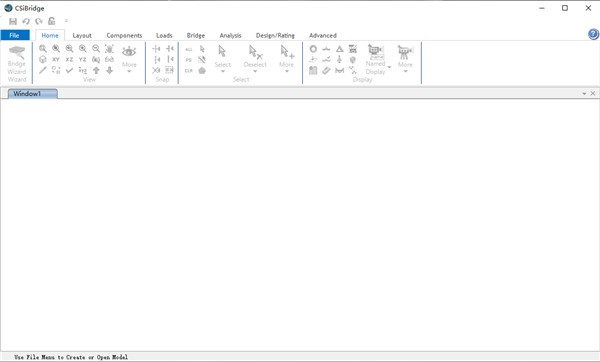Viewport: 600px width, 362px height.
Task: Redo the last undone action
Action: [x=39, y=21]
